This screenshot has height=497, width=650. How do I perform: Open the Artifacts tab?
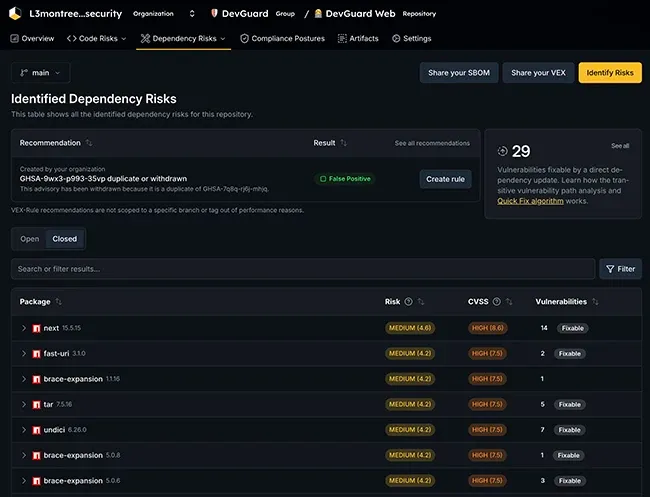point(358,39)
